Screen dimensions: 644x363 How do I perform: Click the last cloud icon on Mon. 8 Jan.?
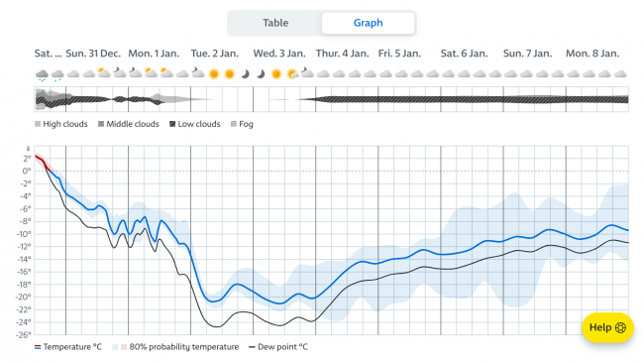[x=620, y=74]
